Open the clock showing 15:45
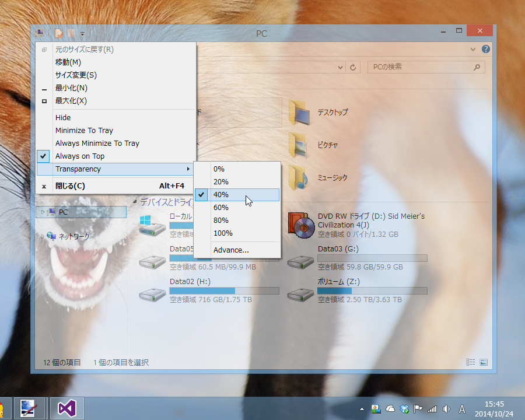Screen dimensions: 525x420 [x=494, y=409]
